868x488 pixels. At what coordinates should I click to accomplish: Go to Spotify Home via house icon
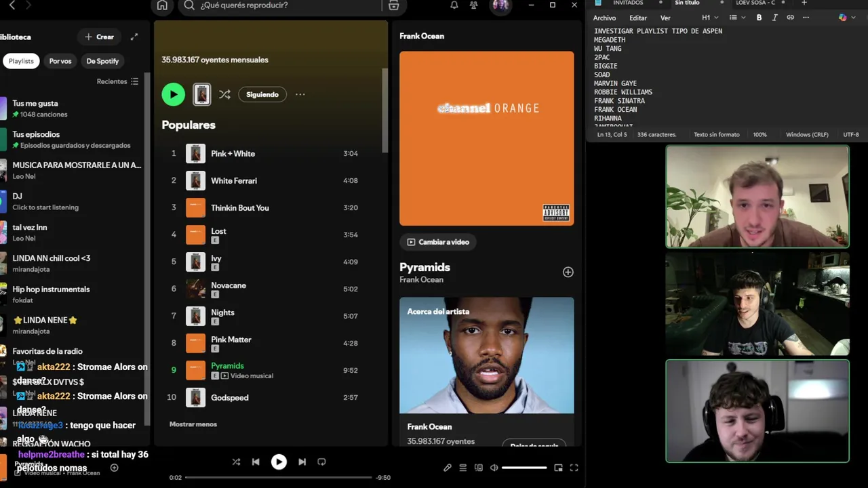[x=162, y=5]
